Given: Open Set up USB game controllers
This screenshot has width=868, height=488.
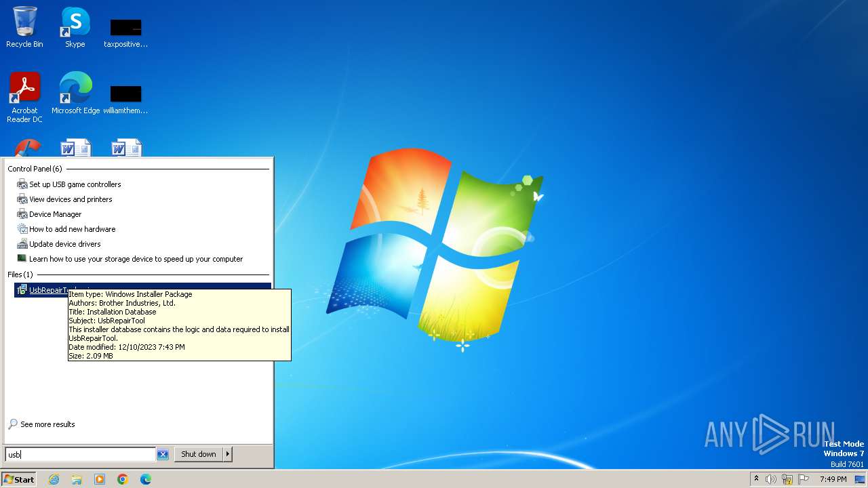Looking at the screenshot, I should (x=75, y=184).
